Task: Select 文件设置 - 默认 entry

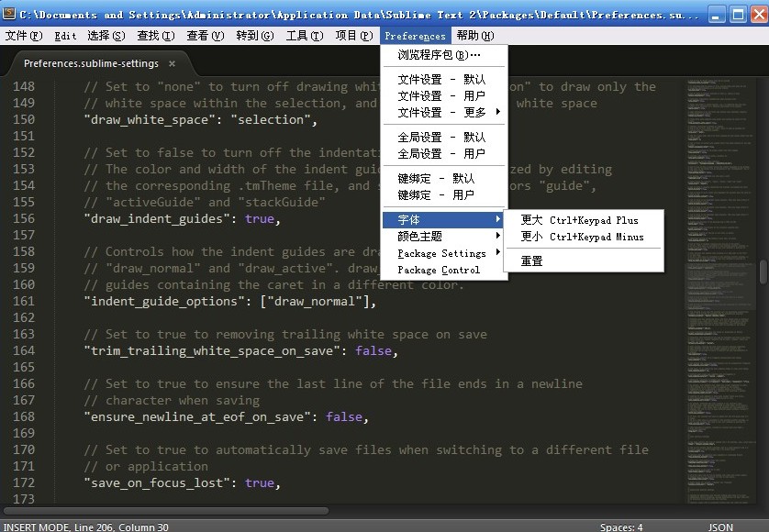Action: [x=444, y=80]
